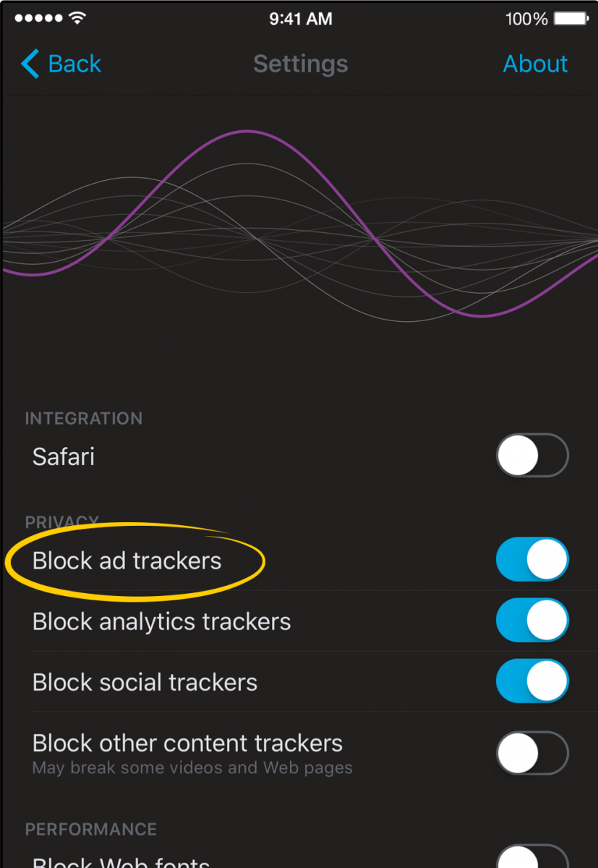
Task: Select the PRIVACY section header
Action: click(x=61, y=522)
